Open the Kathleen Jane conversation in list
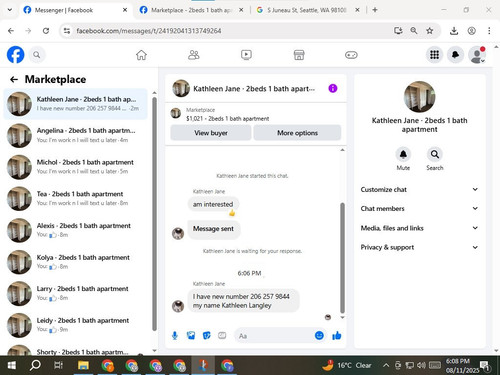Image resolution: width=500 pixels, height=375 pixels. coord(75,104)
